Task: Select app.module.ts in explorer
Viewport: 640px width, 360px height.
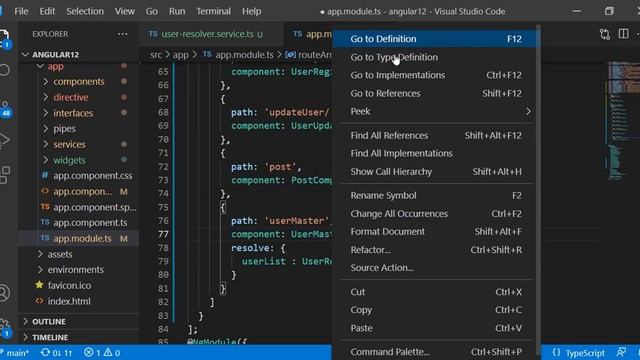Action: [79, 238]
